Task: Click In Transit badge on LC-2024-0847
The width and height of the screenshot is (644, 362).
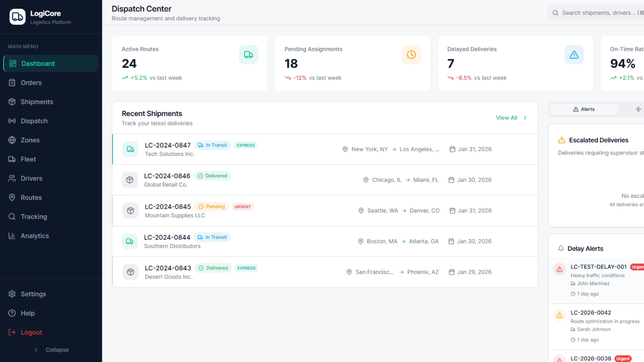Action: click(213, 145)
